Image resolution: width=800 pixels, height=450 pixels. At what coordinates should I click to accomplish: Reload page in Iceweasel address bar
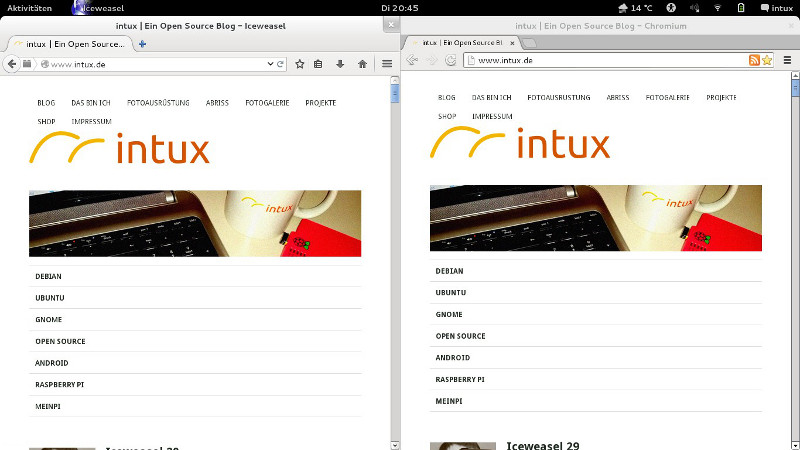click(x=280, y=64)
